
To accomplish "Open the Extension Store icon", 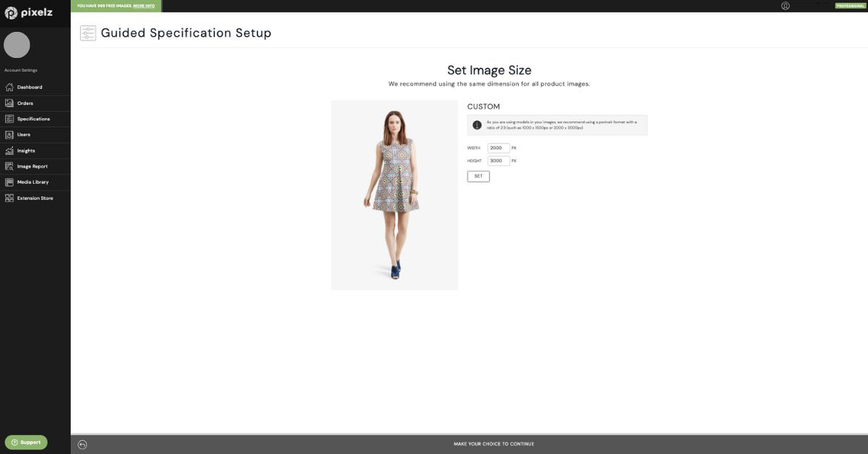I will (9, 198).
